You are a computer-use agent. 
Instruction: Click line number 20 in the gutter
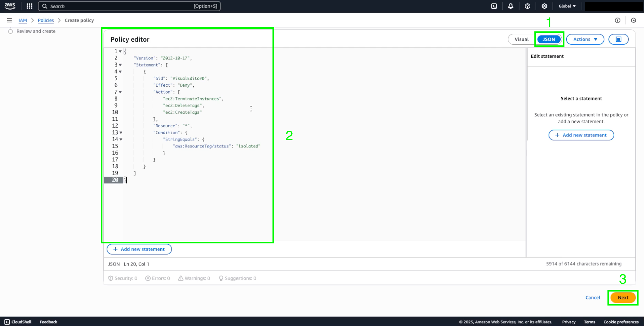115,180
